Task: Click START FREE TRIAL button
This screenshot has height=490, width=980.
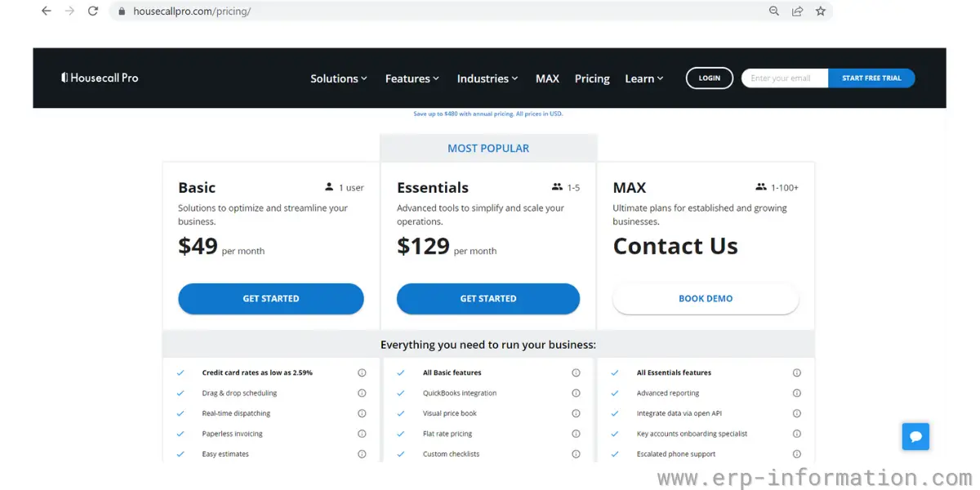Action: 871,78
